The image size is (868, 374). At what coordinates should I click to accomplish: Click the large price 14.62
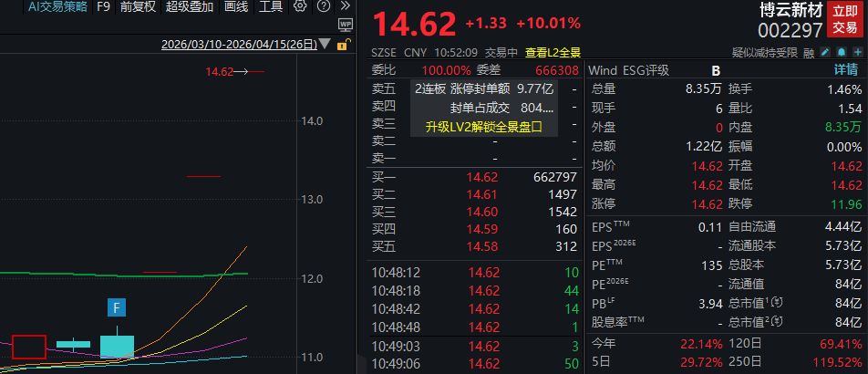click(414, 25)
